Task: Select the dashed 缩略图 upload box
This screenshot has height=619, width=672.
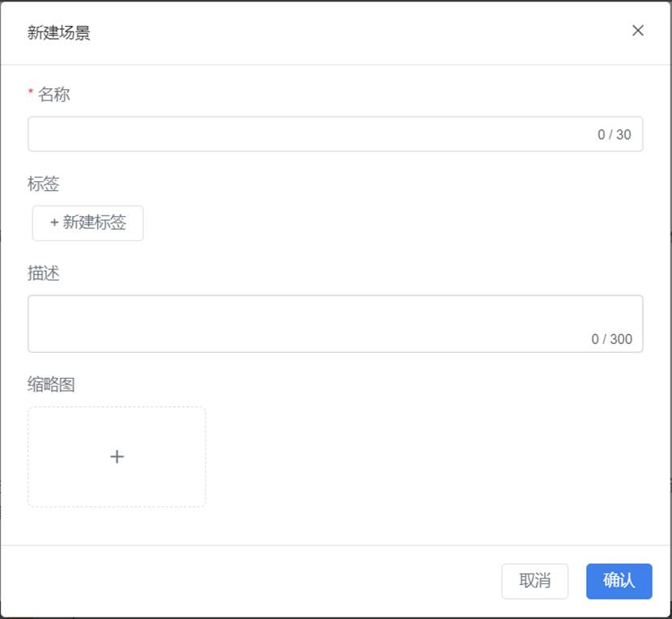Action: (x=117, y=457)
